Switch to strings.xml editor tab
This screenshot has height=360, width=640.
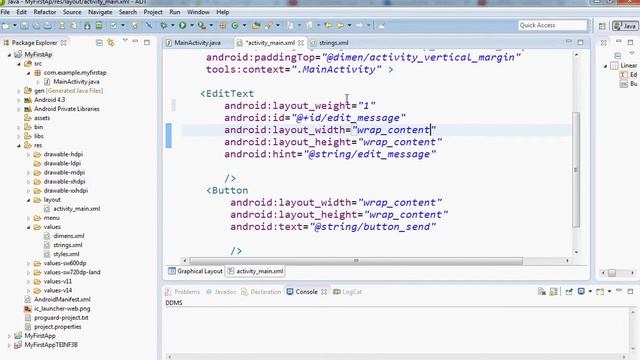coord(330,43)
